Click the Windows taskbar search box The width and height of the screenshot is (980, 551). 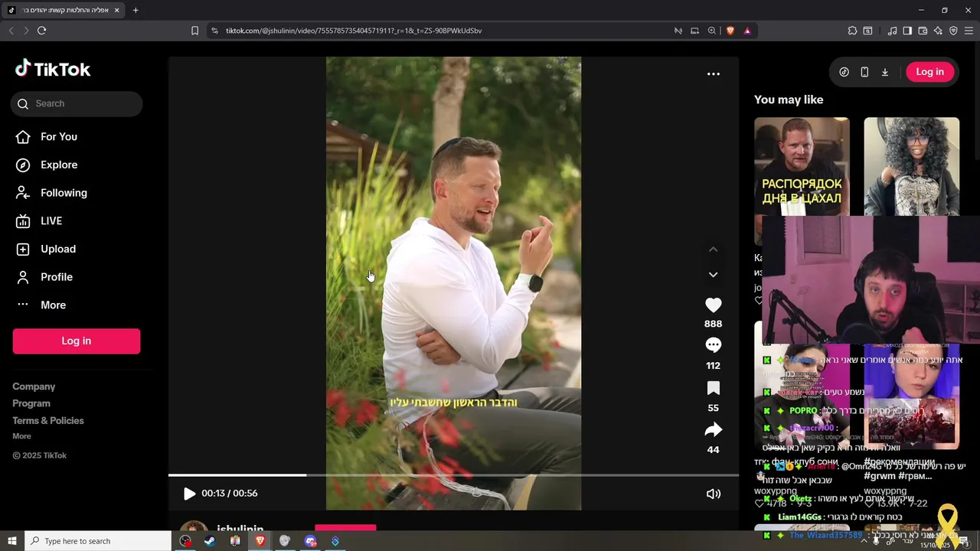pyautogui.click(x=98, y=541)
